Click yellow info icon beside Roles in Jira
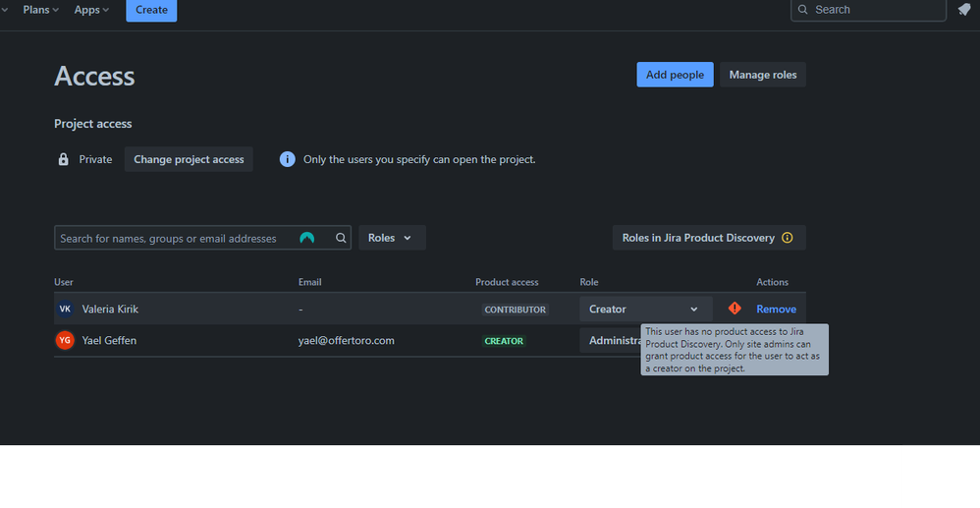This screenshot has width=980, height=508. click(788, 238)
